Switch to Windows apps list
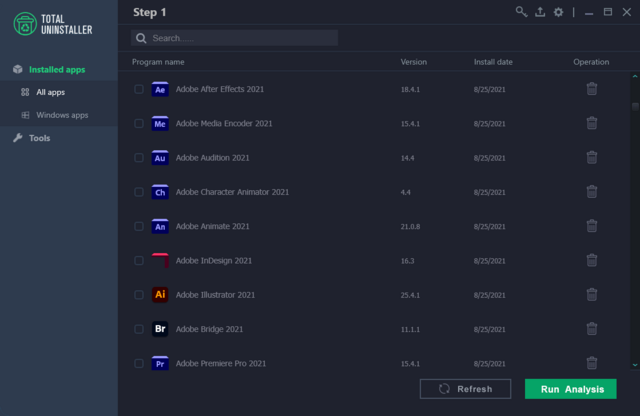640x416 pixels. [62, 115]
